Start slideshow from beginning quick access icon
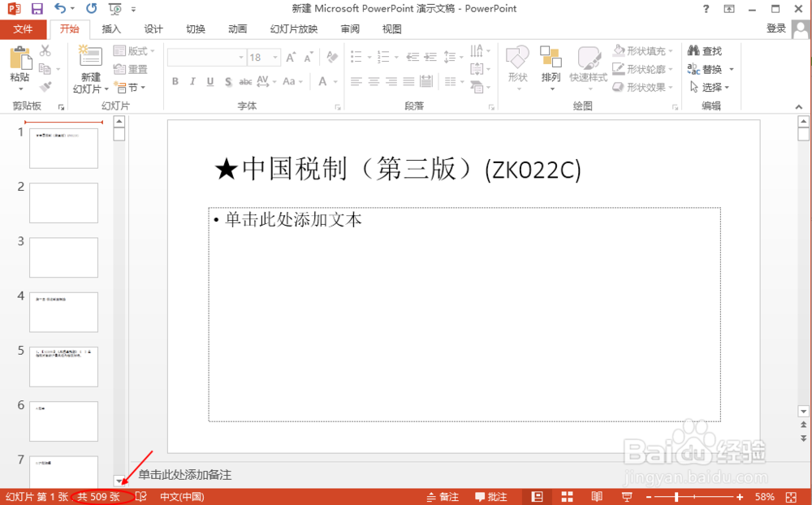The width and height of the screenshot is (812, 505). click(115, 9)
